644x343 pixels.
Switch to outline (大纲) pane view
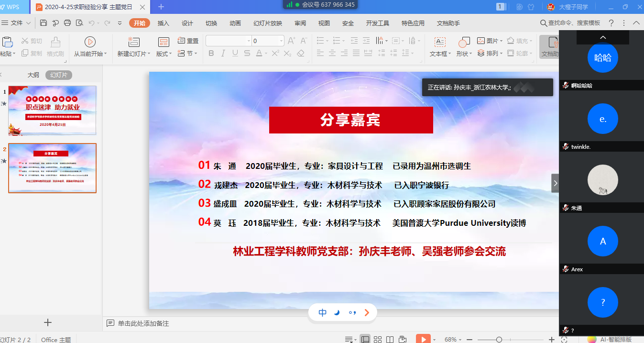point(33,75)
